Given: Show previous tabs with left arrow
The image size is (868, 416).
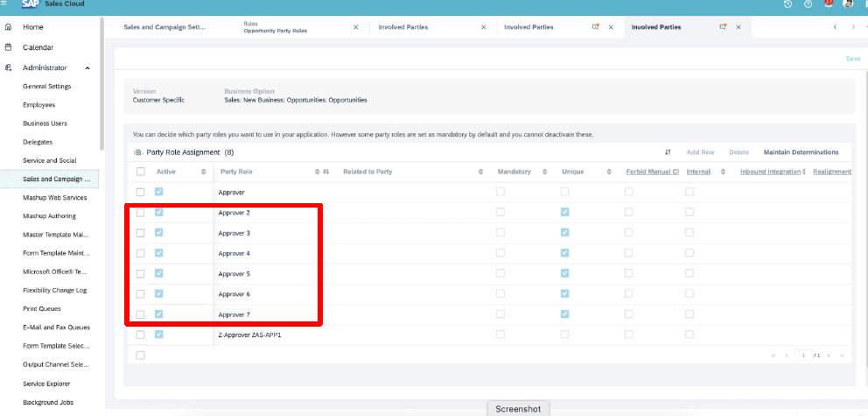Looking at the screenshot, I should click(835, 27).
